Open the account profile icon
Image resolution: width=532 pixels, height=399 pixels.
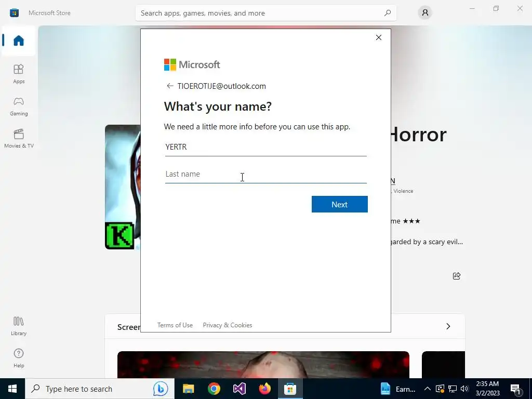coord(425,13)
